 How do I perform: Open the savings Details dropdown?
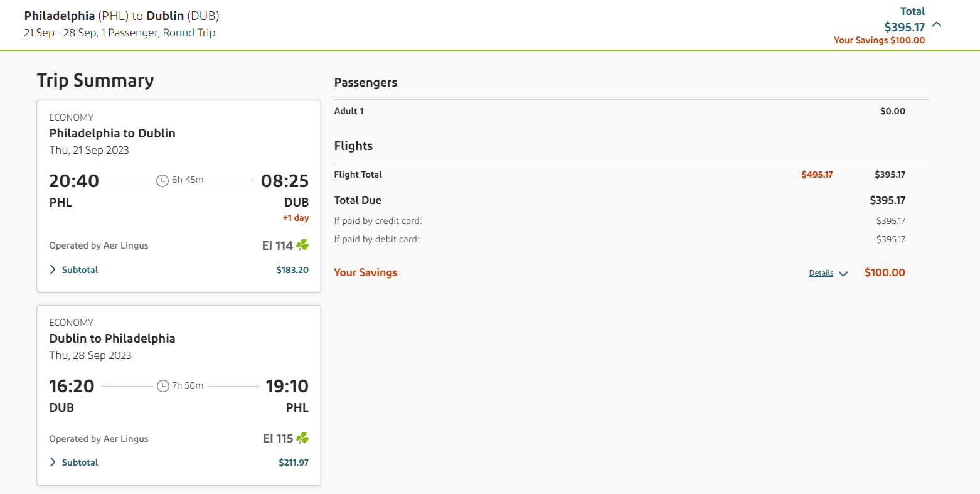(844, 273)
